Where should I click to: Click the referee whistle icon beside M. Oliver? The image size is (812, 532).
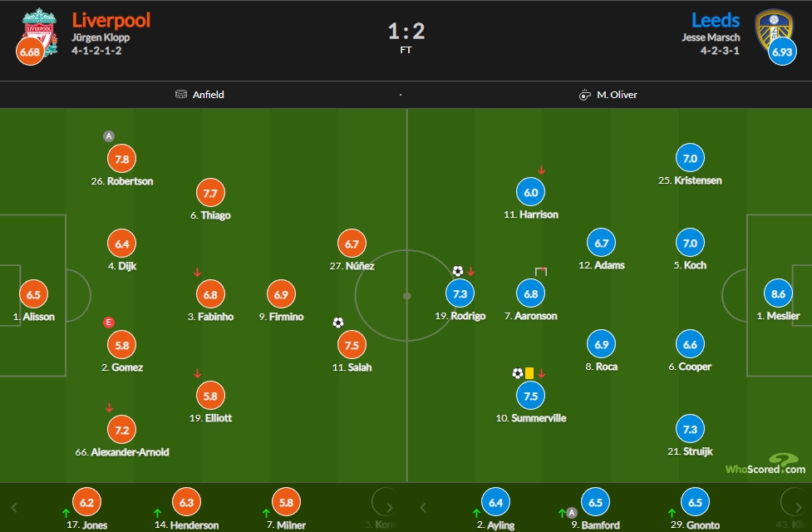[584, 95]
